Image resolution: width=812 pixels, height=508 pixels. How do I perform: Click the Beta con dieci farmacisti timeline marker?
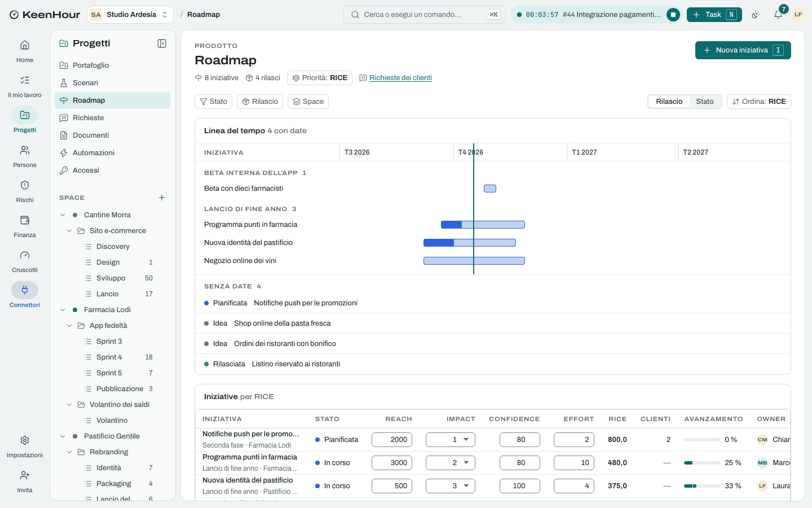490,189
